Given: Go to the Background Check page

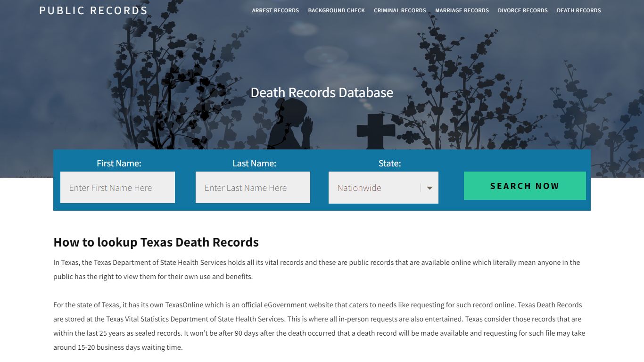Looking at the screenshot, I should click(x=337, y=10).
